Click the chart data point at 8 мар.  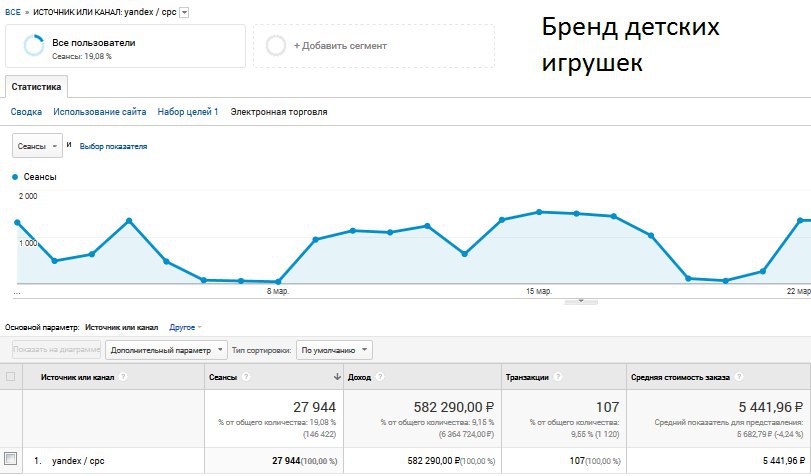point(278,282)
